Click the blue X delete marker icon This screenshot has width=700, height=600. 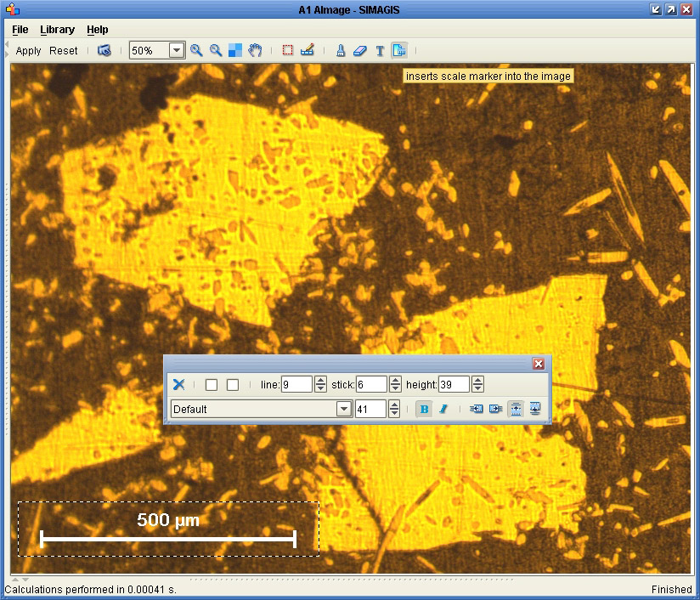(x=179, y=385)
